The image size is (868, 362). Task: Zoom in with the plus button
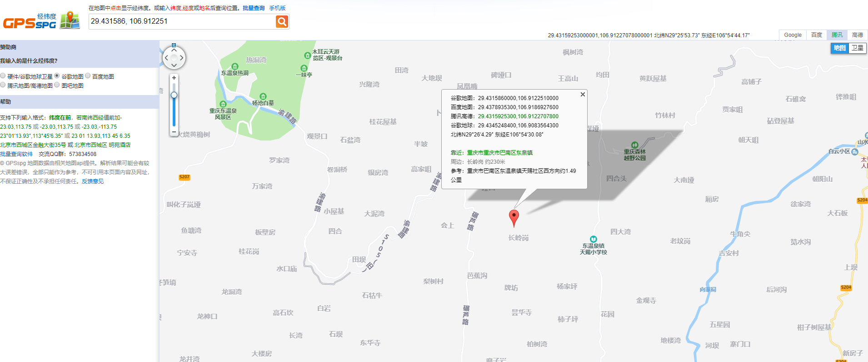point(174,78)
